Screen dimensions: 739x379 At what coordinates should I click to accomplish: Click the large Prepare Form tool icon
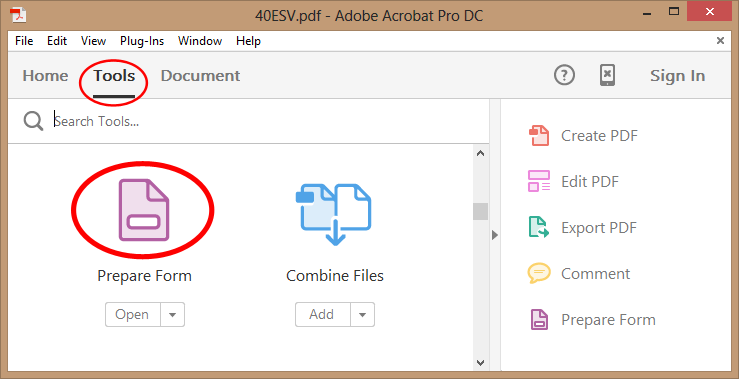pyautogui.click(x=144, y=210)
